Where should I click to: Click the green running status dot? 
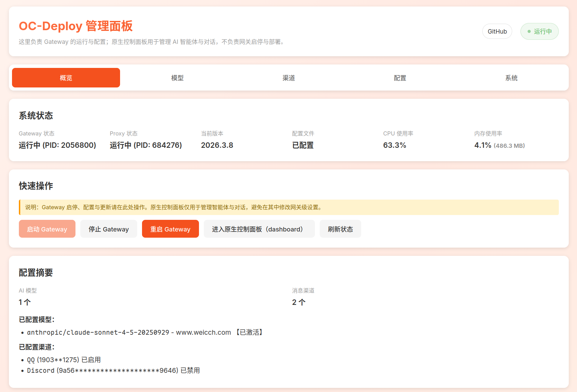(529, 32)
